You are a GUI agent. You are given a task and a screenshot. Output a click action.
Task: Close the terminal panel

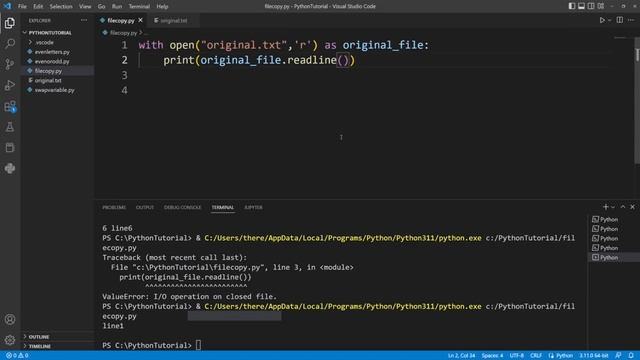click(x=633, y=207)
